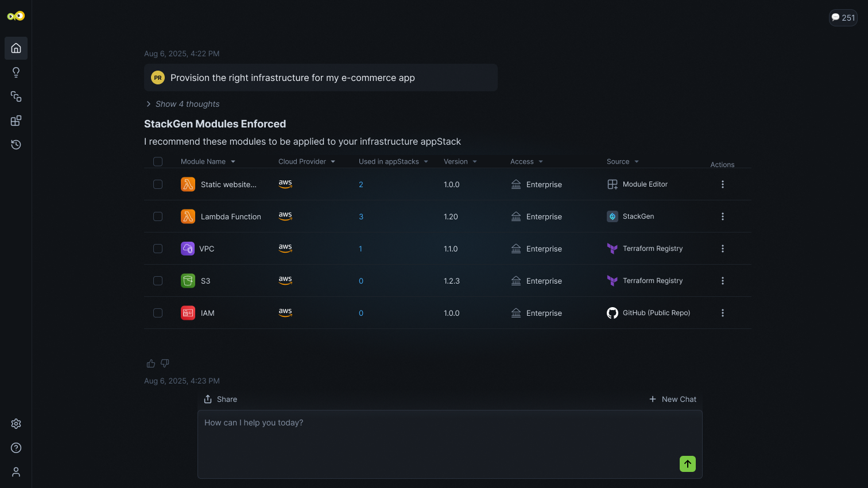Image resolution: width=868 pixels, height=488 pixels.
Task: Select the S3 module checkbox
Action: [x=158, y=281]
